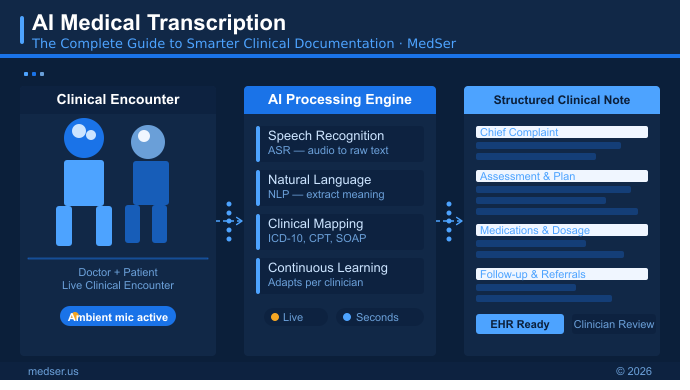
Task: Select the AI Processing Engine header
Action: 340,100
